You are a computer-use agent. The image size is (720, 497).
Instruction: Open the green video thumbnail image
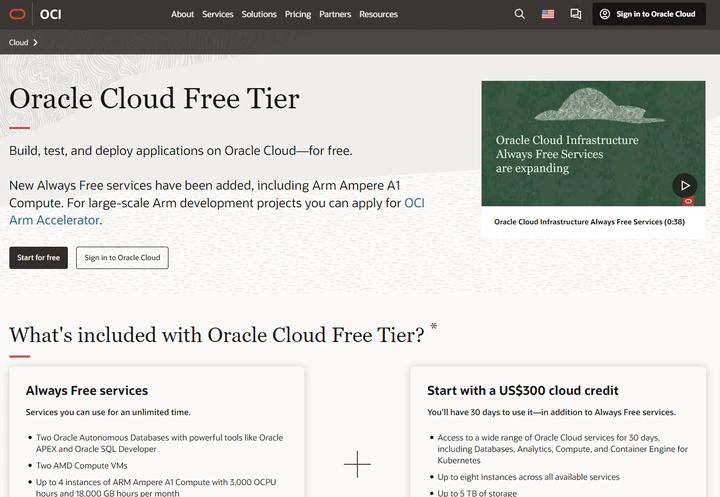(x=593, y=143)
